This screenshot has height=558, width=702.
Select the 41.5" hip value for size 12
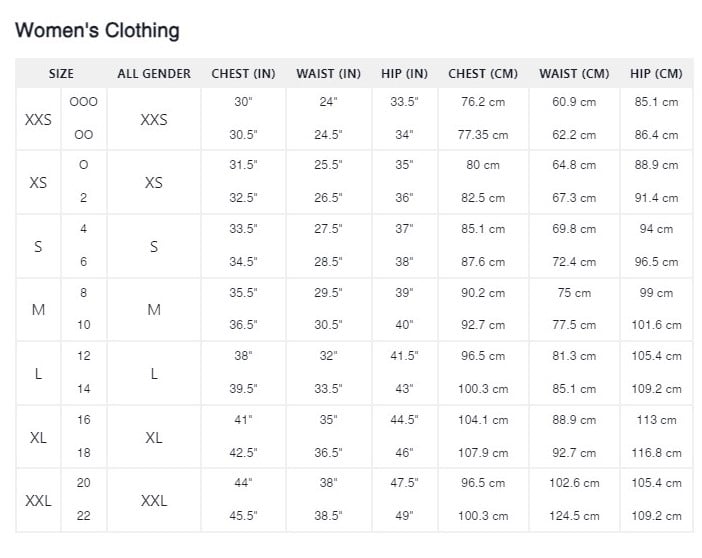tap(404, 356)
